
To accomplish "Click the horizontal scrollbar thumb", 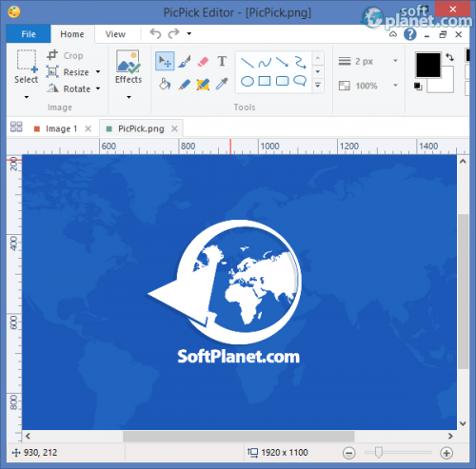I will click(x=239, y=437).
